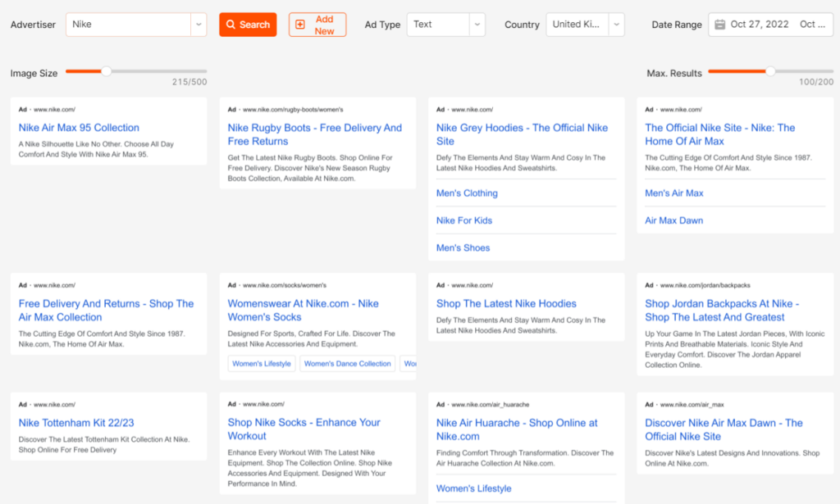This screenshot has width=840, height=504.
Task: Open Discover Nike Air Max Dawn ad
Action: tap(724, 429)
